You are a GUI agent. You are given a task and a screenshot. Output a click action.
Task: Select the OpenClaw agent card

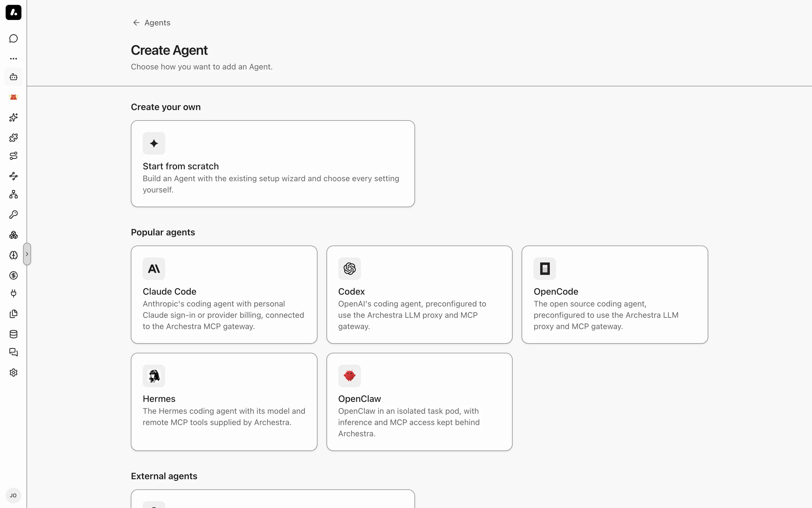(x=420, y=402)
